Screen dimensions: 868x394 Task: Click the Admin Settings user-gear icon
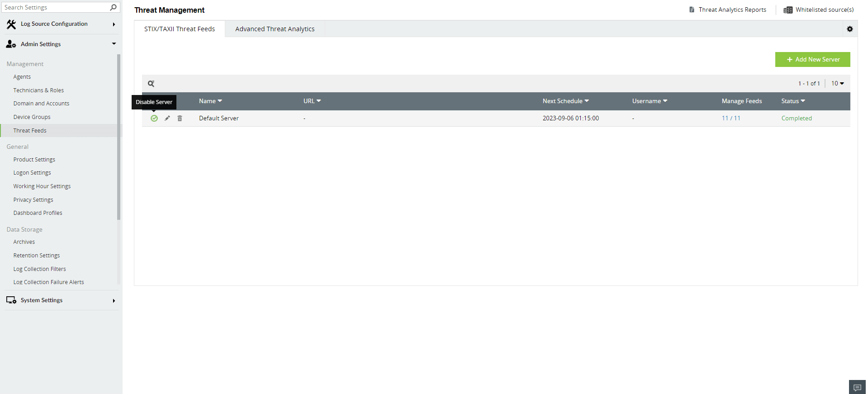pos(11,44)
